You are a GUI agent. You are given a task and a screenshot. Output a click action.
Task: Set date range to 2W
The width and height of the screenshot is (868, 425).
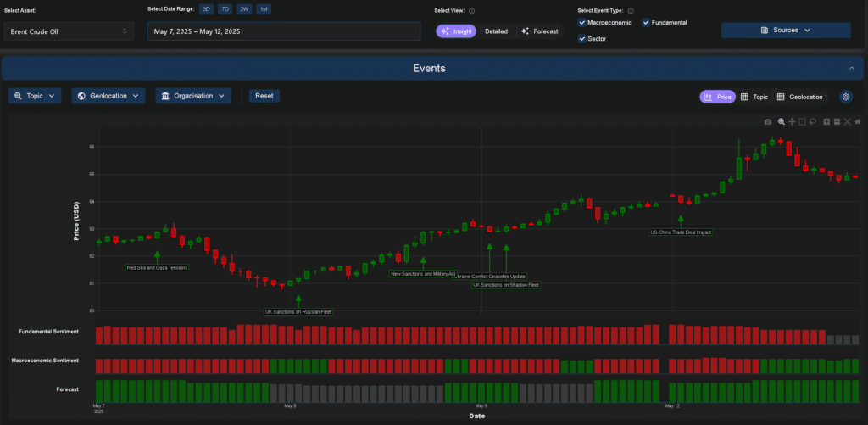[x=244, y=9]
